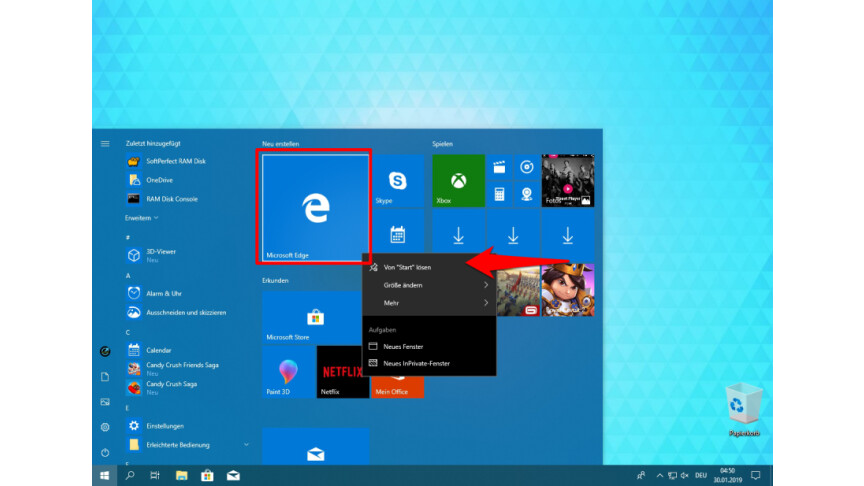This screenshot has width=864, height=486.
Task: Open Action Center notification icon
Action: click(756, 476)
